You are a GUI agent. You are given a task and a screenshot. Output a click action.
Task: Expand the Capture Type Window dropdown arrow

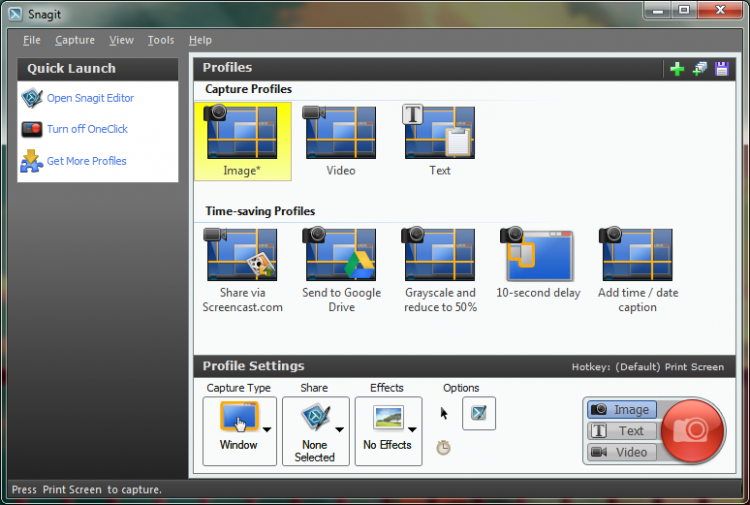click(267, 429)
